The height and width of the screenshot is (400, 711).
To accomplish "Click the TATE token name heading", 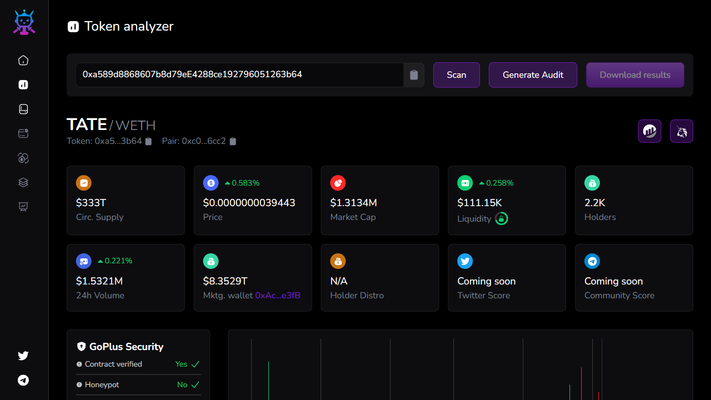I will [x=87, y=124].
